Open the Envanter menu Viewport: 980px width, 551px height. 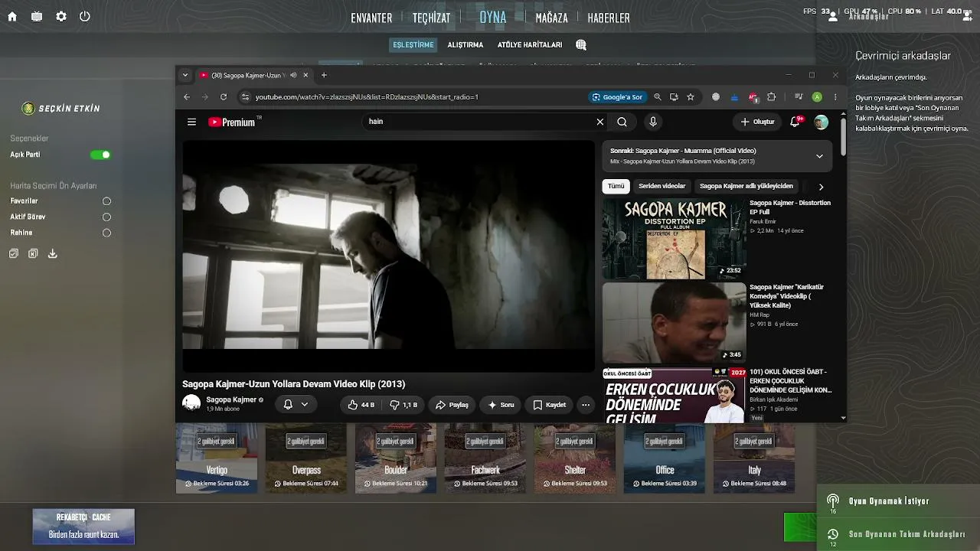[371, 18]
